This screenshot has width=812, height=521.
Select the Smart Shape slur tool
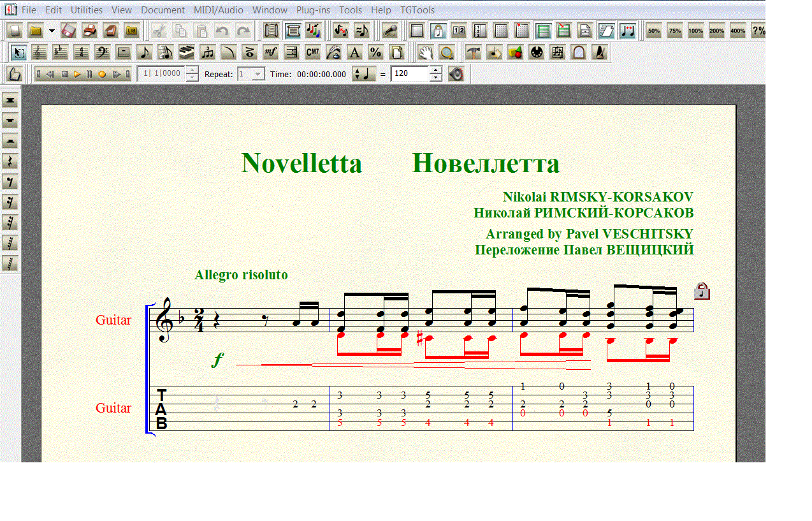coord(229,52)
